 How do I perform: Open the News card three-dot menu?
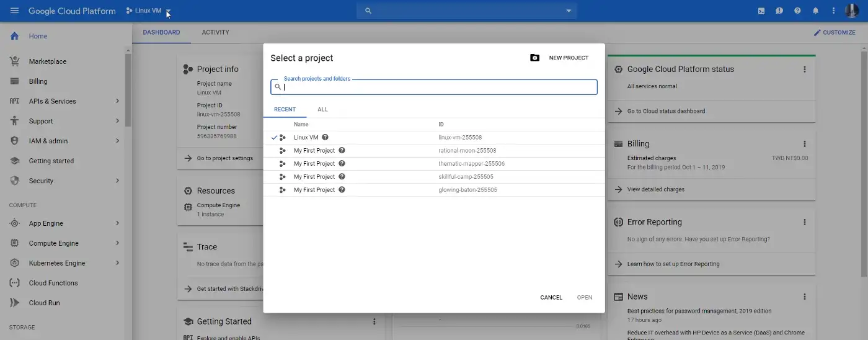(x=805, y=297)
